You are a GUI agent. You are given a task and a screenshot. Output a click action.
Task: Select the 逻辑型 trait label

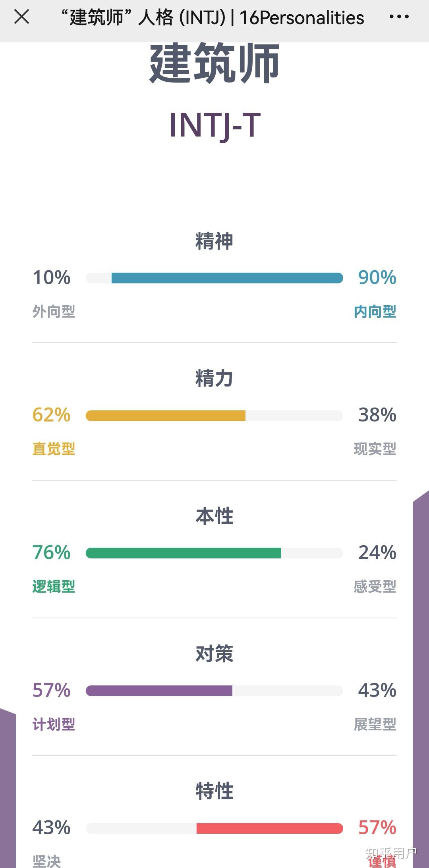(x=53, y=586)
